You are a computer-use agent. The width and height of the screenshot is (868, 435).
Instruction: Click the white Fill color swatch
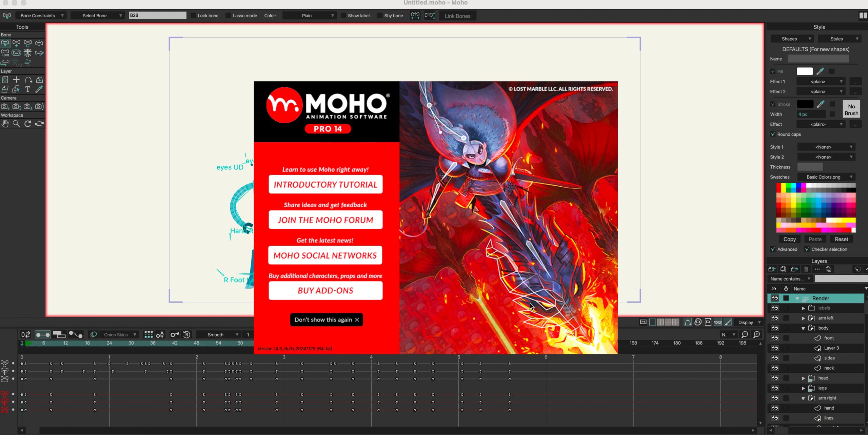tap(805, 71)
